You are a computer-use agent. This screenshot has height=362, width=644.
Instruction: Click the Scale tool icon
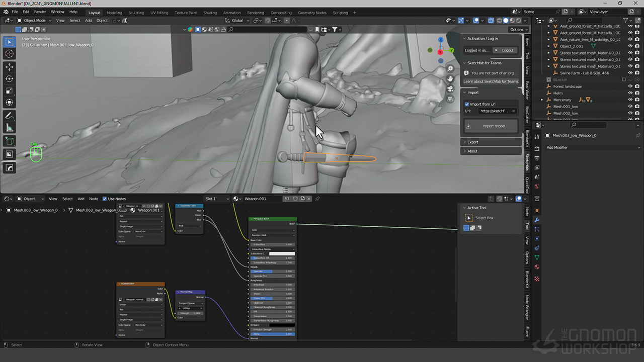[x=10, y=91]
